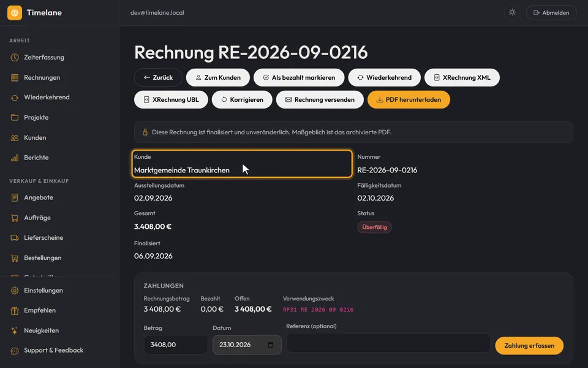Click the Angebote document icon
Viewport: 588px width, 368px height.
[15, 197]
